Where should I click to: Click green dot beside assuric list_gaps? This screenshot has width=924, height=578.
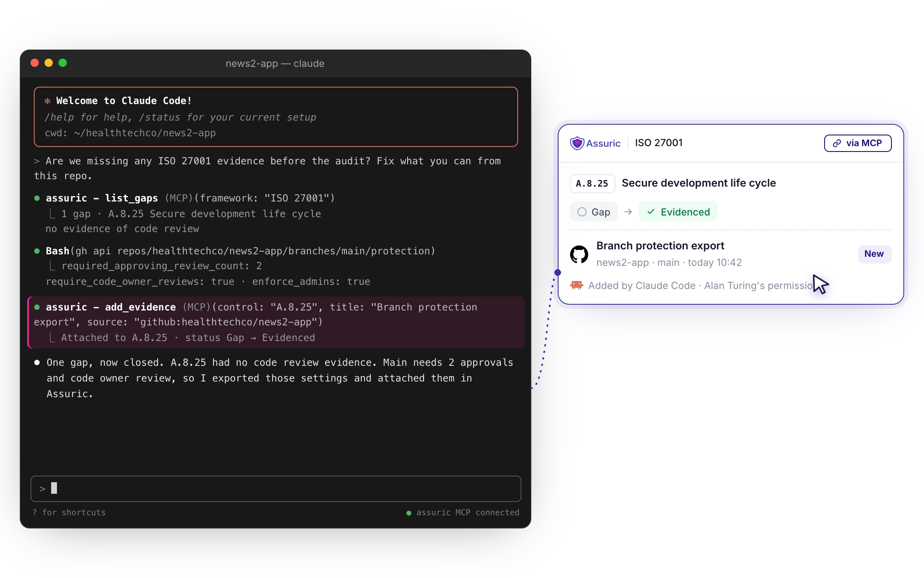(x=37, y=198)
